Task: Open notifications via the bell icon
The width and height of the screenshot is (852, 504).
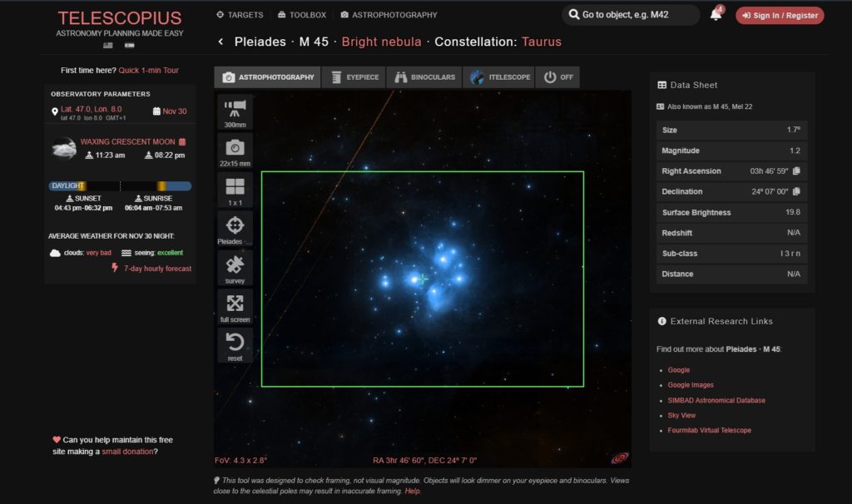Action: point(716,14)
